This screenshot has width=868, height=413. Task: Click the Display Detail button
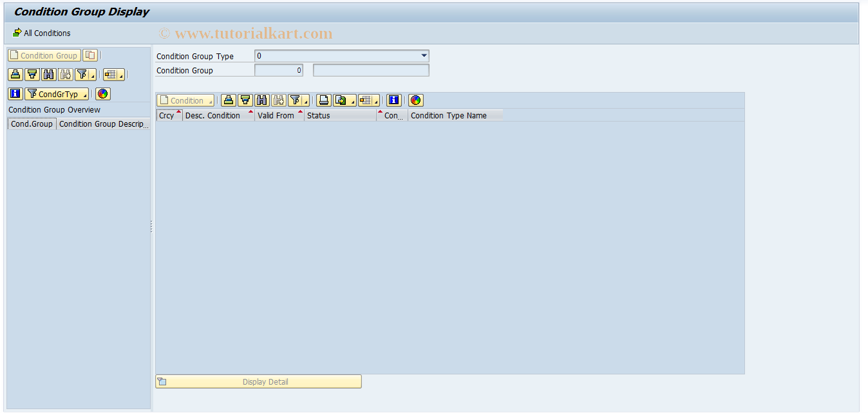coord(258,381)
